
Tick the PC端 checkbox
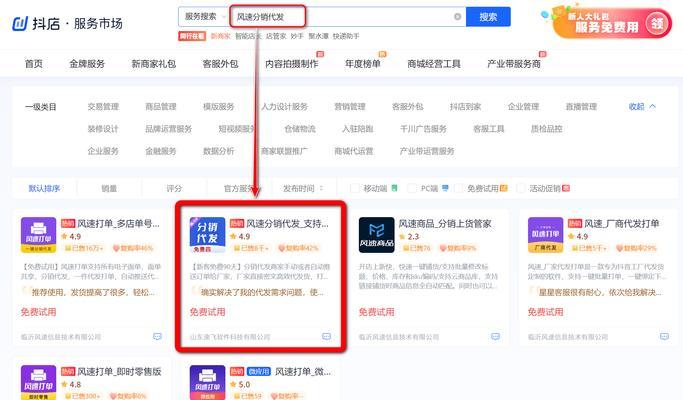click(412, 188)
